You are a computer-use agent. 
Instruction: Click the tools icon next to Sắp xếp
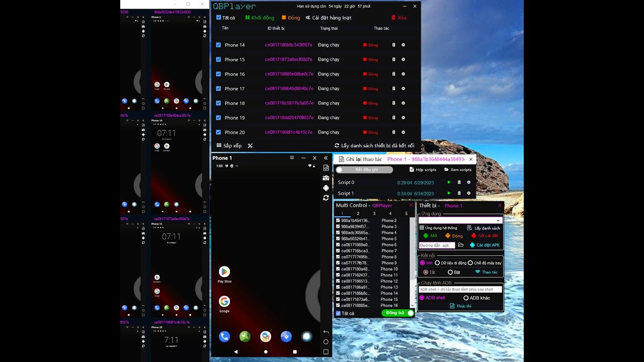pyautogui.click(x=250, y=146)
